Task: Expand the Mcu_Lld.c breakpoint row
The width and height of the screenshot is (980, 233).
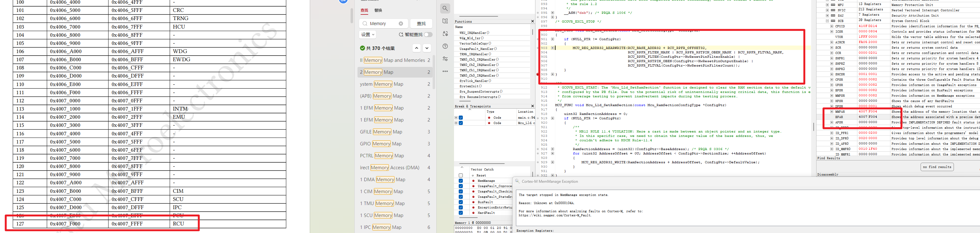Action: coord(456,123)
